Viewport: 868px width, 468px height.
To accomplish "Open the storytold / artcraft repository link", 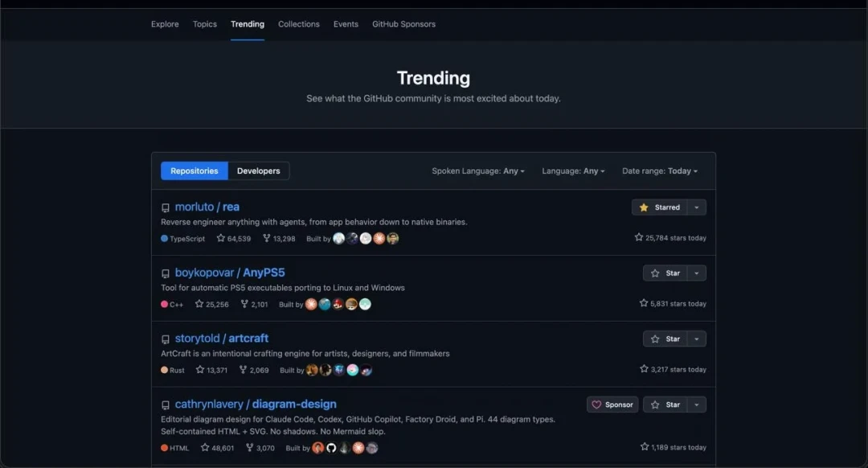I will click(222, 339).
